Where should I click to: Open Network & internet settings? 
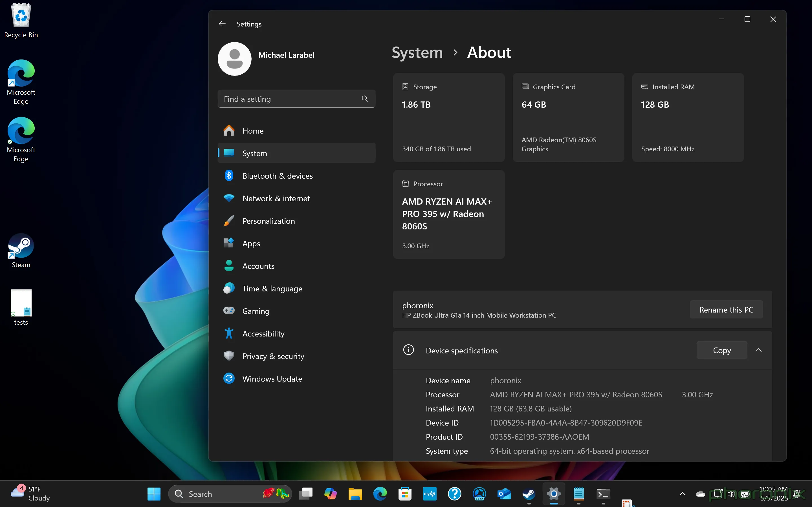pyautogui.click(x=276, y=198)
